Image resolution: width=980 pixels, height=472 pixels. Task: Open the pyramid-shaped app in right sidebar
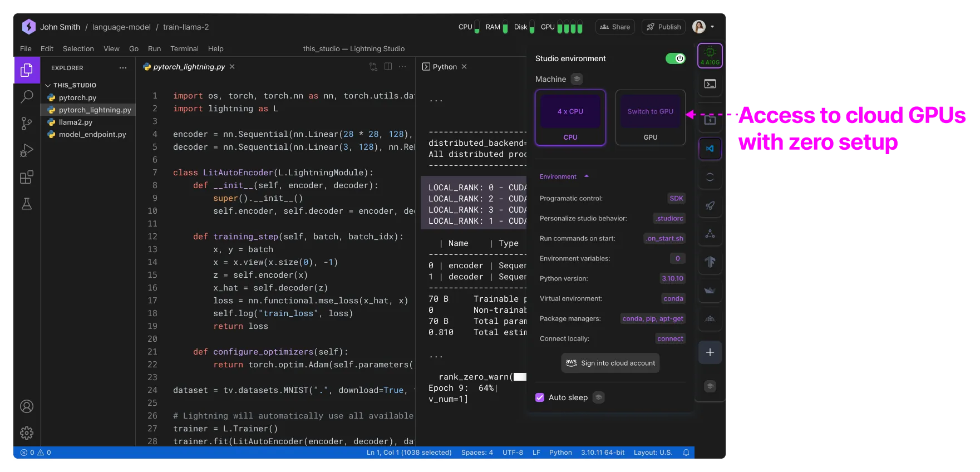pyautogui.click(x=710, y=319)
